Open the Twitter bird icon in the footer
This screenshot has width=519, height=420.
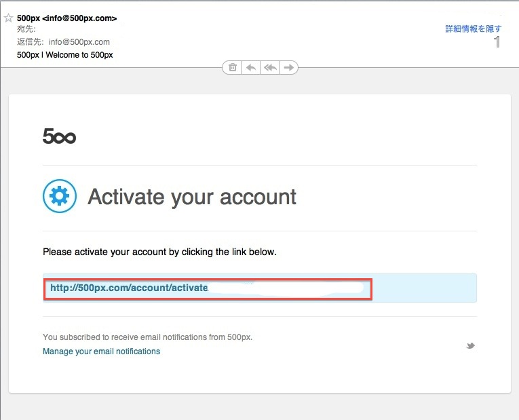[x=470, y=346]
